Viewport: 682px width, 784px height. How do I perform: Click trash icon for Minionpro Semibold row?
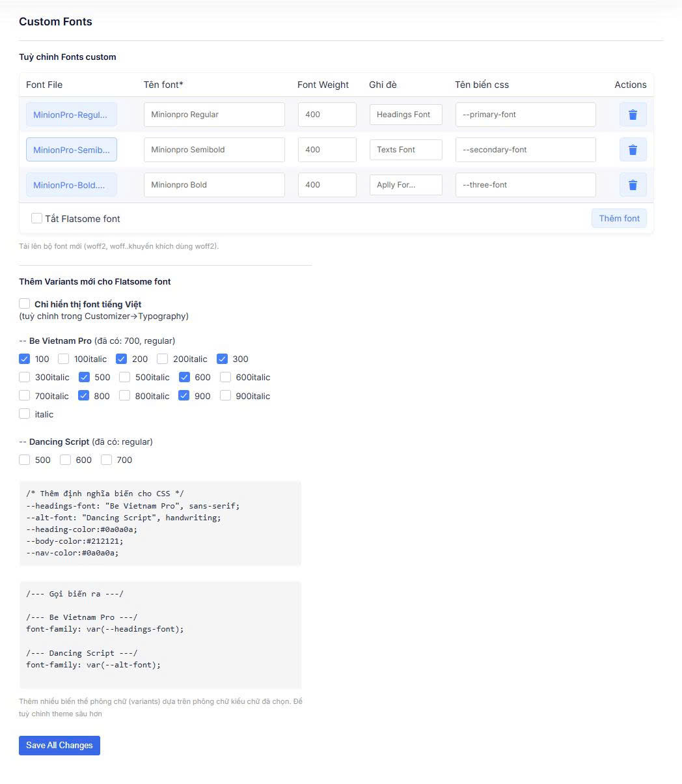[x=633, y=150]
